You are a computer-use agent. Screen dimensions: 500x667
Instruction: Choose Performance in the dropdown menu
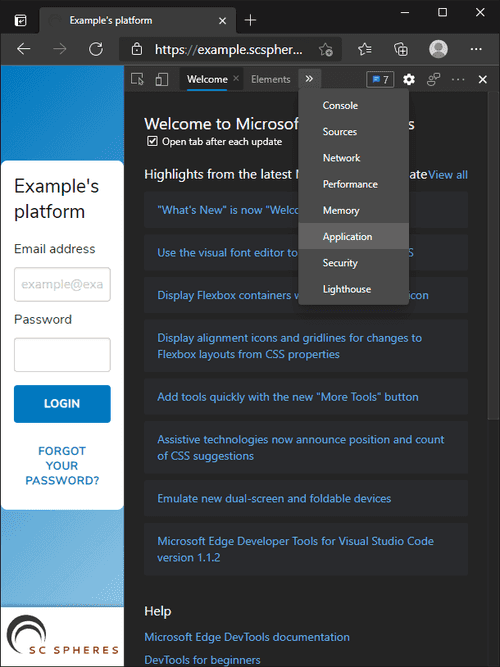(354, 184)
